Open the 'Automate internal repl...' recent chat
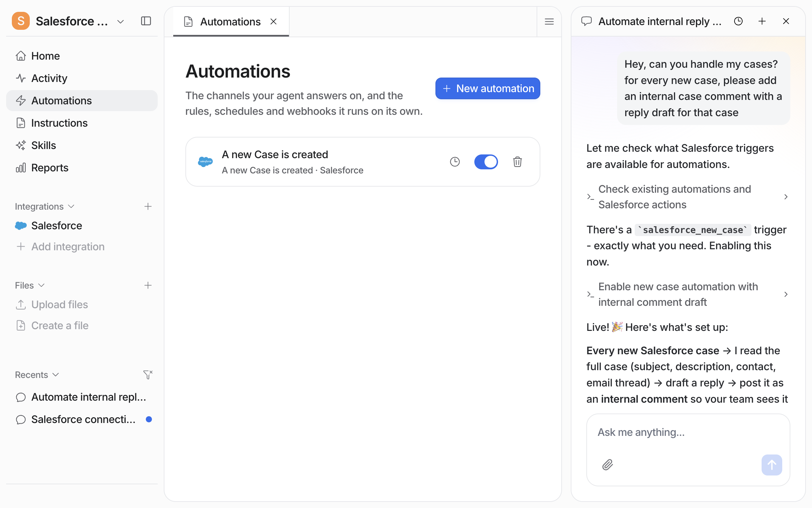The height and width of the screenshot is (508, 812). (x=82, y=397)
